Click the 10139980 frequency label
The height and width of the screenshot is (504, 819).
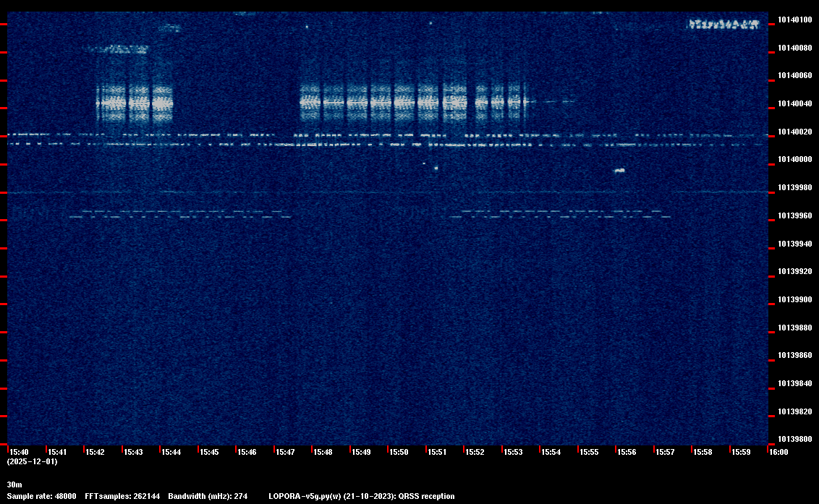click(795, 187)
